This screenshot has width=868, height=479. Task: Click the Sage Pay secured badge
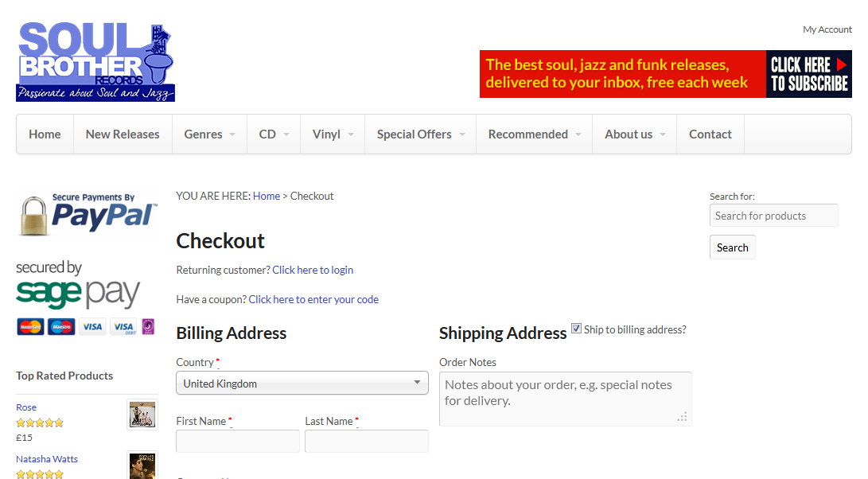pyautogui.click(x=78, y=285)
